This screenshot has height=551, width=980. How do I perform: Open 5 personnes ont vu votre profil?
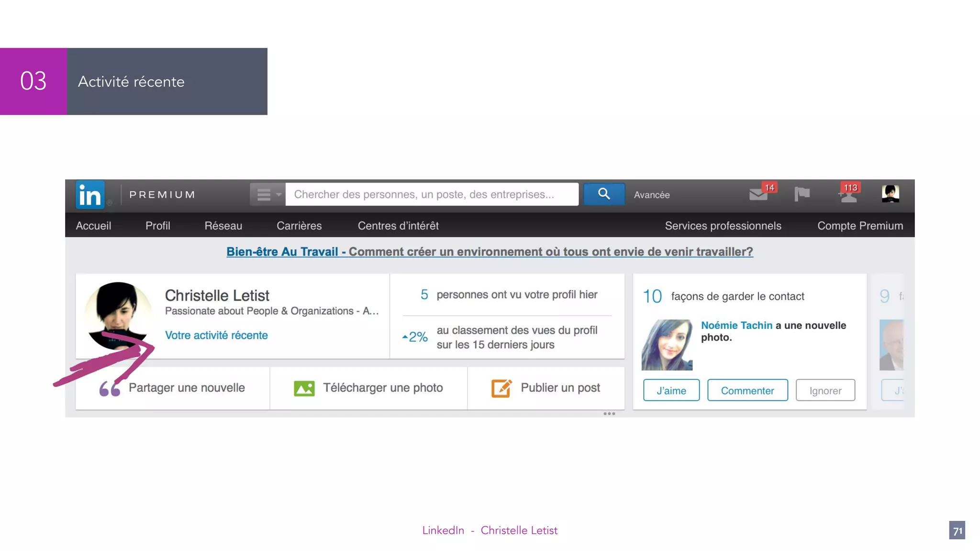point(509,295)
